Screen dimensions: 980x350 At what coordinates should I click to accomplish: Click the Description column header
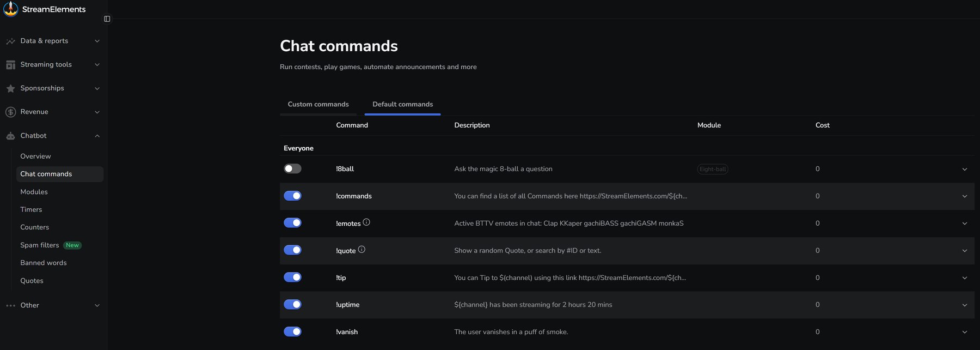(472, 125)
